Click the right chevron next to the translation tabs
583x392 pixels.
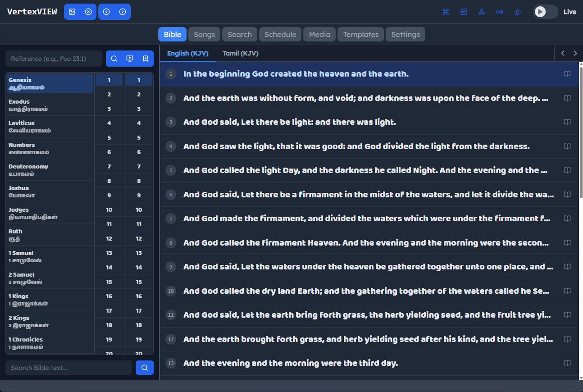pyautogui.click(x=575, y=53)
